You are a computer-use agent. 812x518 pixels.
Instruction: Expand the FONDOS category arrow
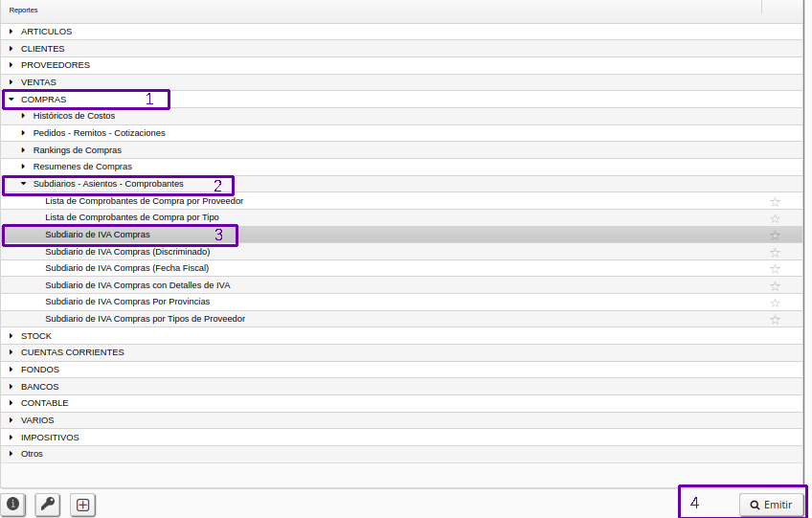pyautogui.click(x=11, y=370)
